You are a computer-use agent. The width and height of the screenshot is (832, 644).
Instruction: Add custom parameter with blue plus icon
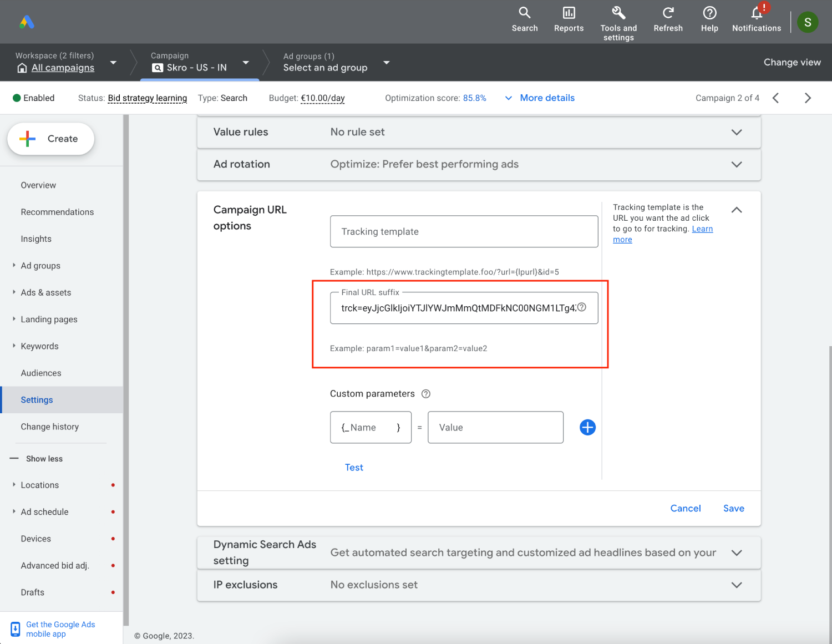click(x=587, y=427)
